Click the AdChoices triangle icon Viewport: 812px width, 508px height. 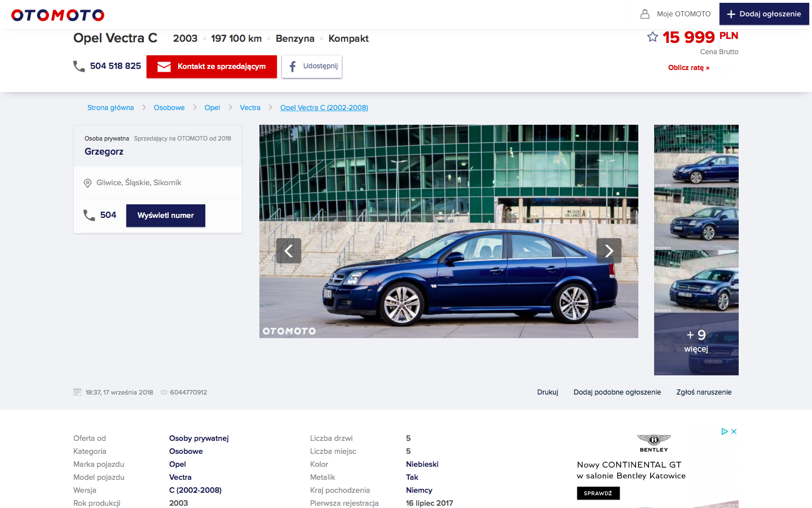[x=725, y=432]
